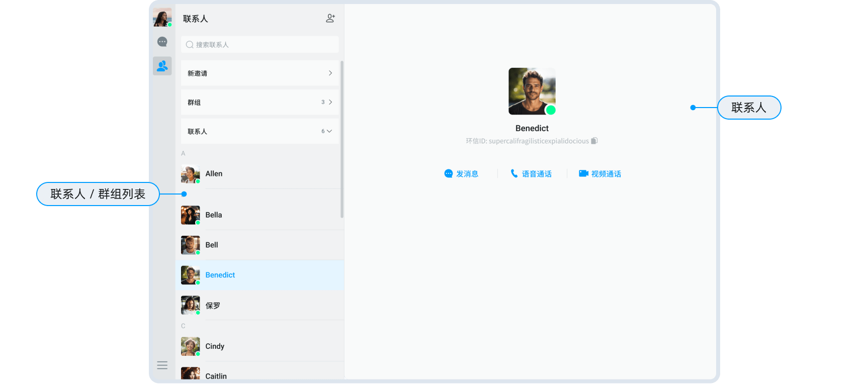Click Benedict's large profile photo

coord(532,91)
